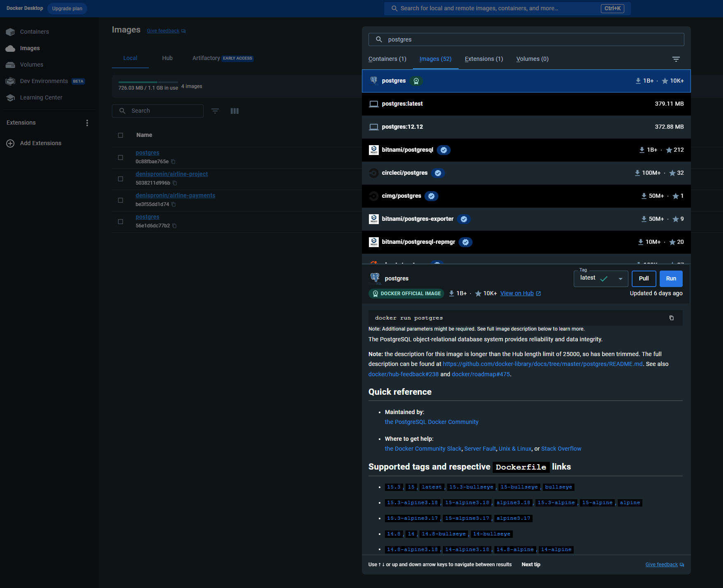The width and height of the screenshot is (723, 588).
Task: Copy image ID 56e1d6dc77b2
Action: tap(174, 226)
